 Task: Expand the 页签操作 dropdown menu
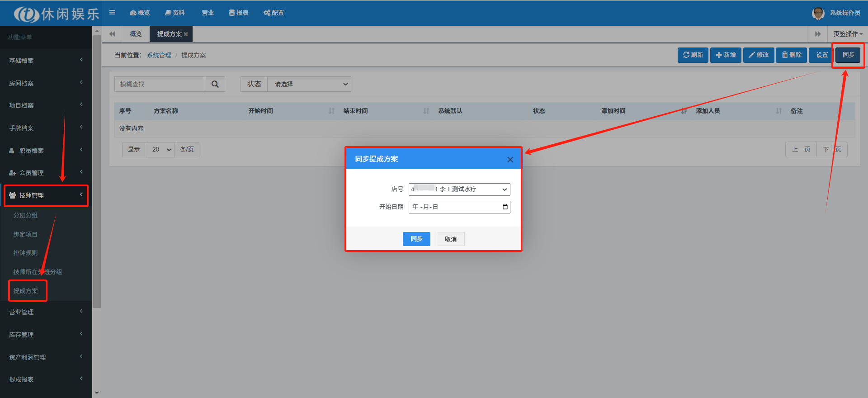[848, 34]
